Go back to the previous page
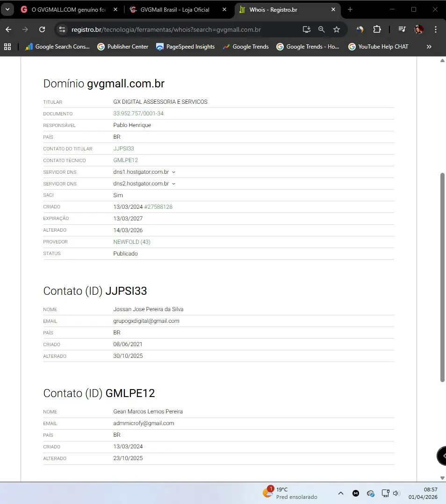 tap(9, 29)
